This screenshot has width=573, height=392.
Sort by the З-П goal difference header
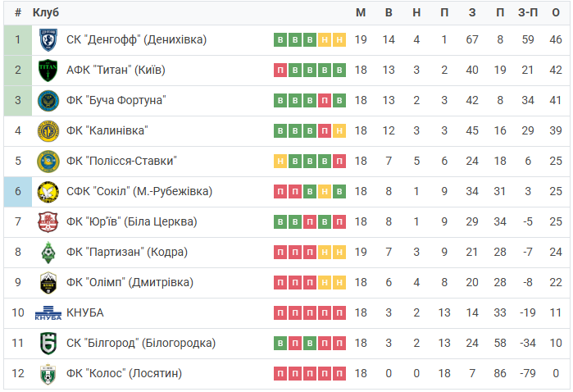[528, 12]
